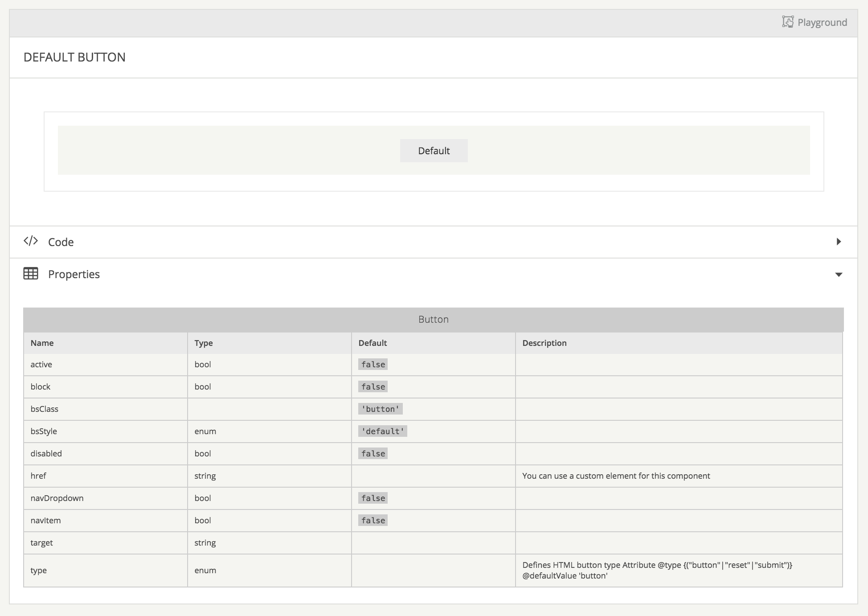Open the Playground link
Screen dimensions: 868x616
tap(822, 22)
